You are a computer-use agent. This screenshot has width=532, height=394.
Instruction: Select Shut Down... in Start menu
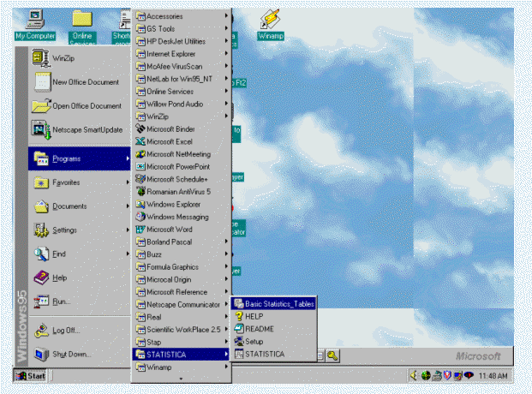[x=80, y=354]
